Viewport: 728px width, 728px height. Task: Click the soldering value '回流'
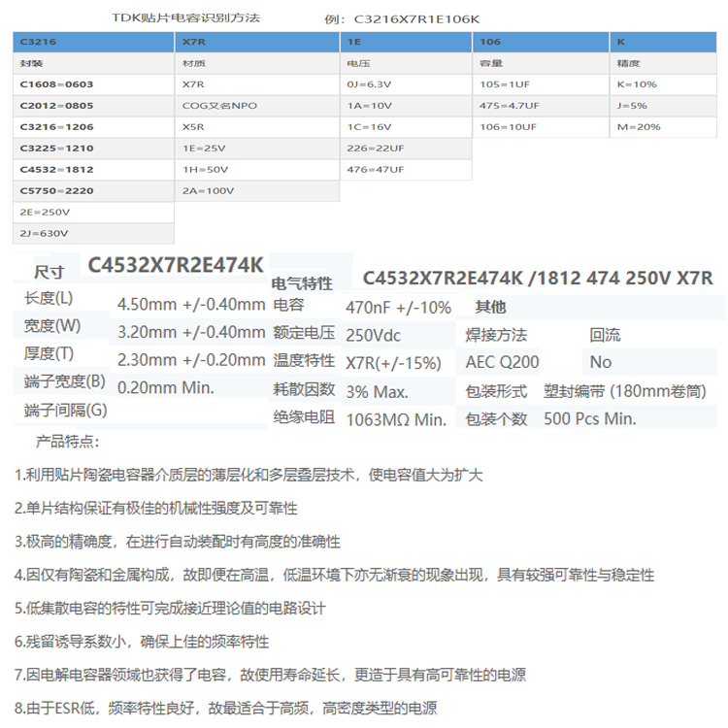point(605,335)
